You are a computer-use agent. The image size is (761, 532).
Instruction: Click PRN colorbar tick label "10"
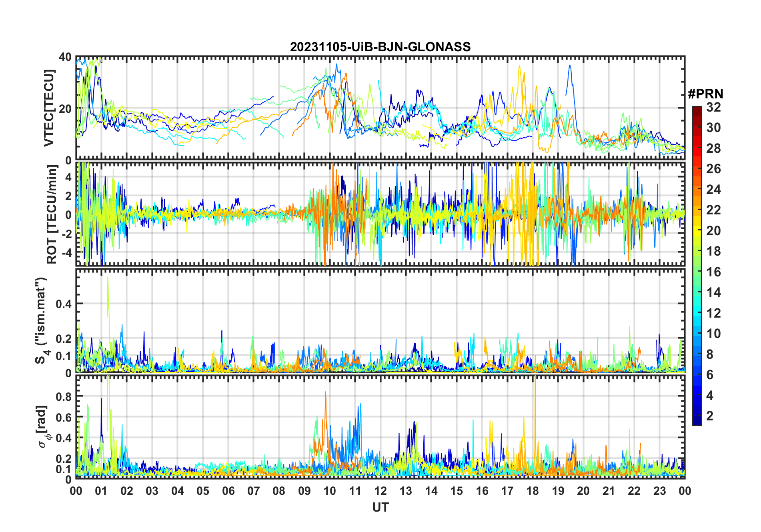713,334
